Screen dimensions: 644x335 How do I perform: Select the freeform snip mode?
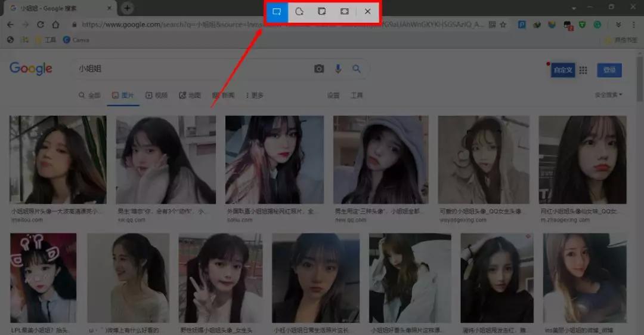coord(299,11)
